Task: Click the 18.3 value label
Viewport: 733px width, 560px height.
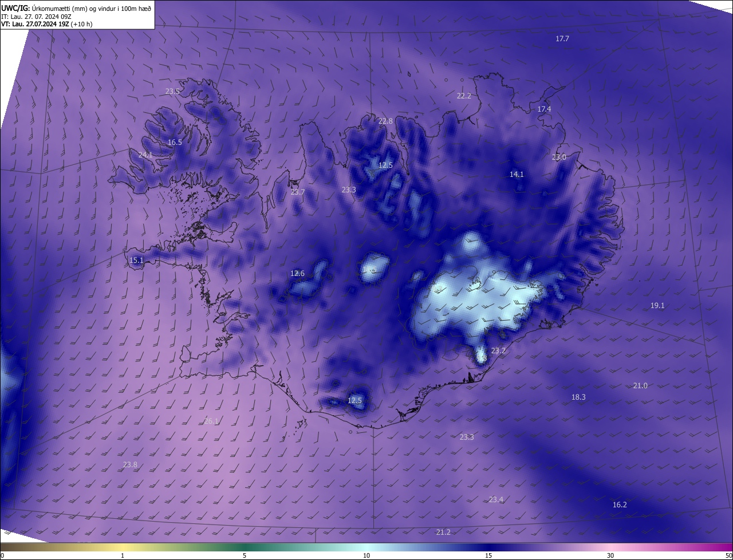Action: pyautogui.click(x=578, y=397)
